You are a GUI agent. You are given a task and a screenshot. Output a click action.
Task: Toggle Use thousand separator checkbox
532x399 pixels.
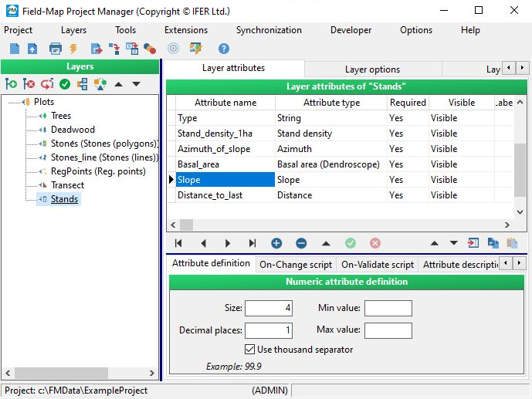pos(249,350)
